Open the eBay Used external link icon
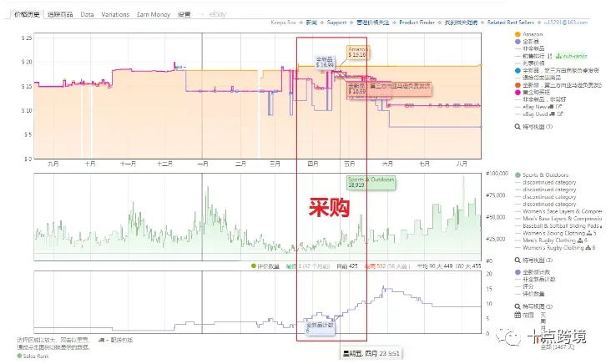606x364 pixels. click(x=560, y=114)
